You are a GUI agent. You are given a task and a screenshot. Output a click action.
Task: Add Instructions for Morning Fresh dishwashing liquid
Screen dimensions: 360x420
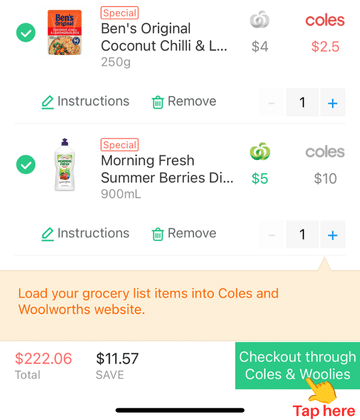[85, 233]
